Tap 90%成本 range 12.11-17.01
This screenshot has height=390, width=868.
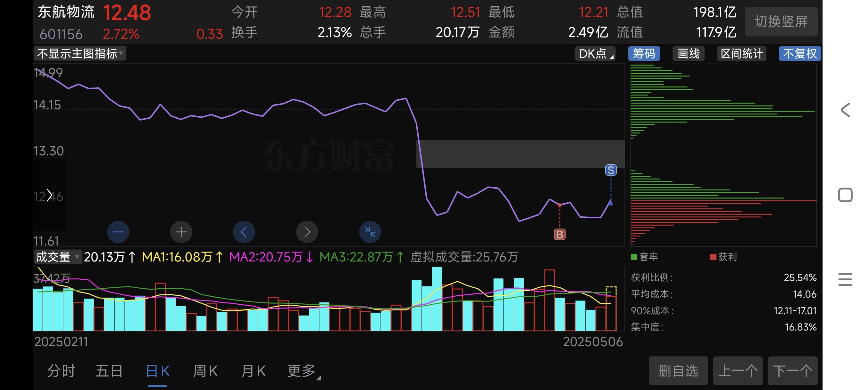(x=795, y=311)
